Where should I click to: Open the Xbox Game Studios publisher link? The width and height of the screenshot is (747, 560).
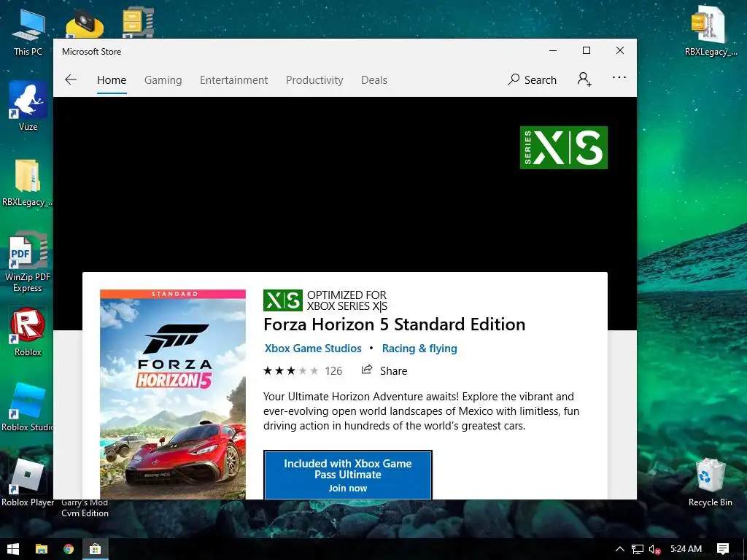(x=313, y=348)
